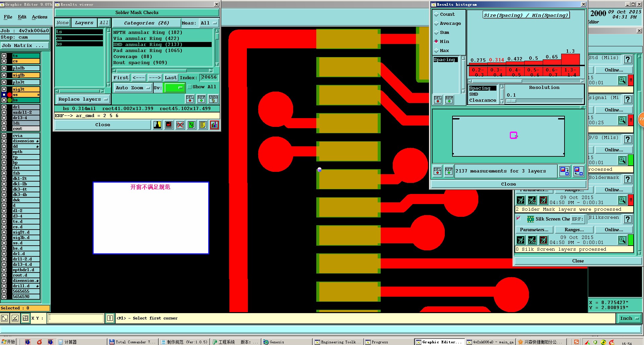
Task: Click the Index input field
Action: tap(209, 78)
